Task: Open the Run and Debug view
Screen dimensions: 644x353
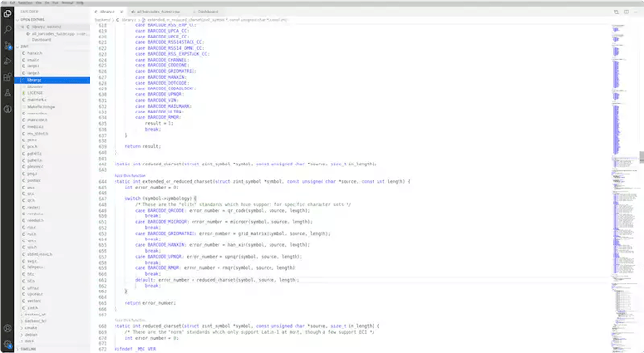Action: (x=7, y=62)
